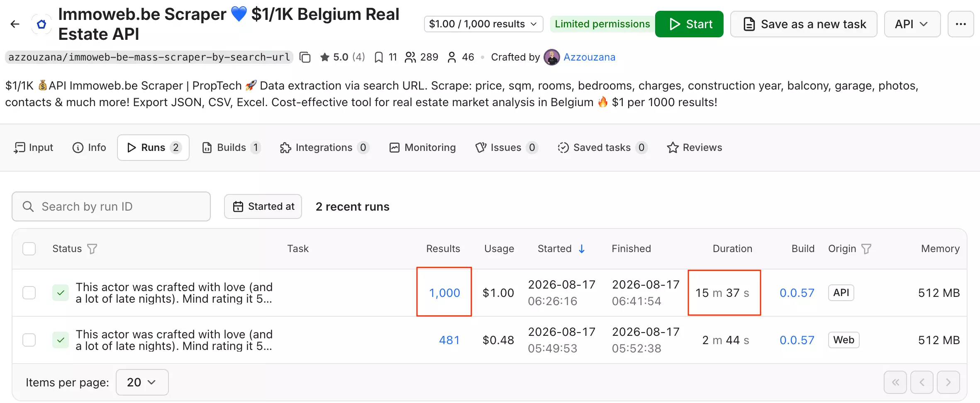This screenshot has height=403, width=980.
Task: Open the Integrations tab
Action: point(324,148)
